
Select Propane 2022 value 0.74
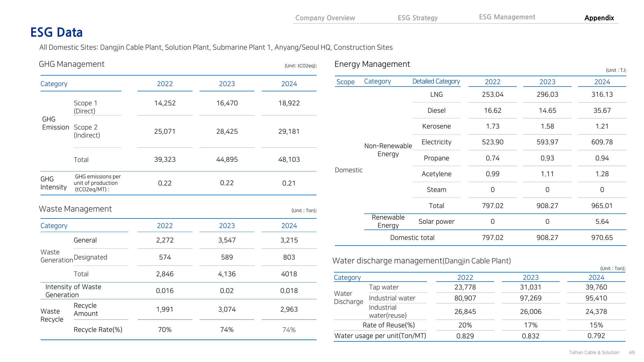[x=493, y=158]
